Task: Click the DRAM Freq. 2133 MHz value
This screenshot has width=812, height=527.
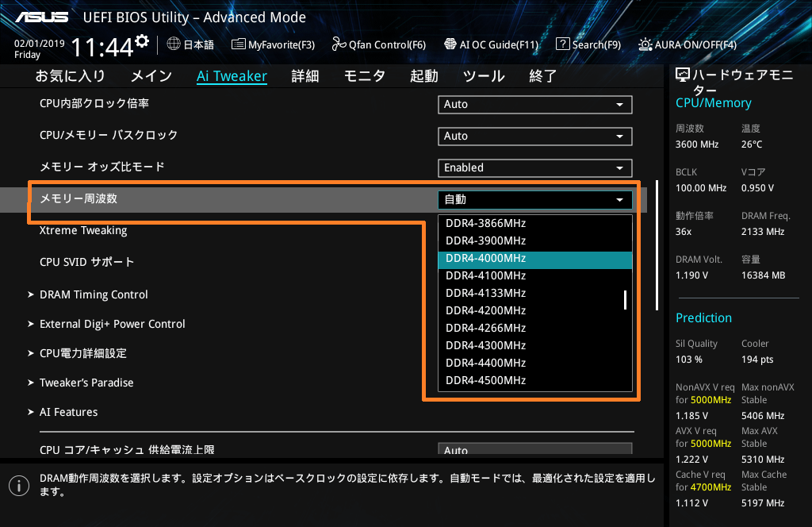Action: coord(763,232)
